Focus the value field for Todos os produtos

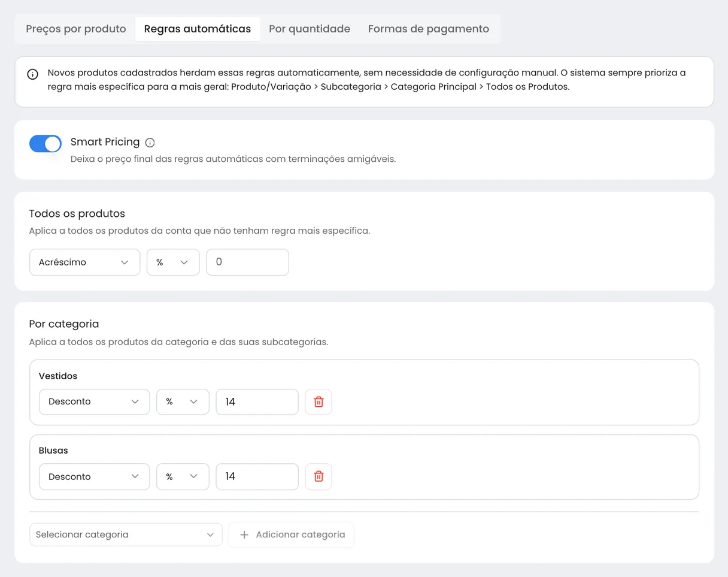(247, 262)
